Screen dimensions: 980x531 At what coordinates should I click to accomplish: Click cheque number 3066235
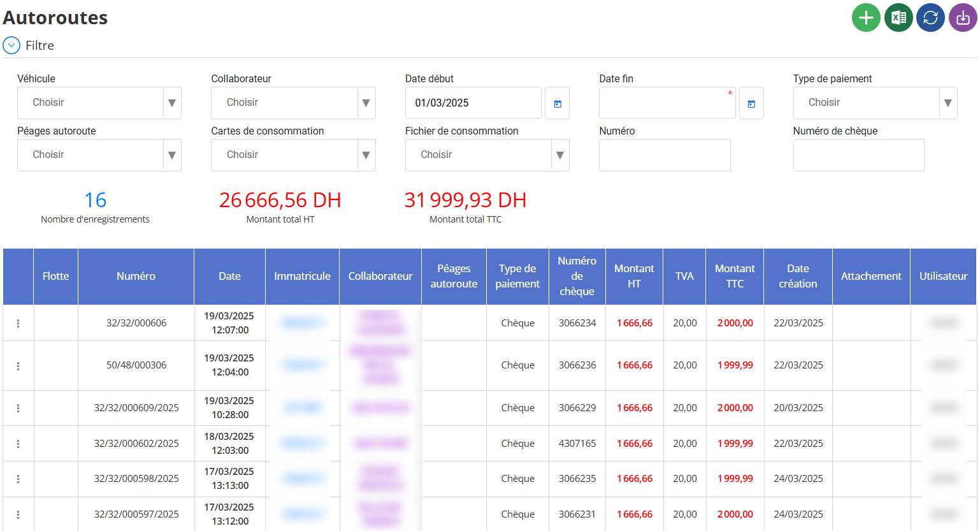[577, 479]
